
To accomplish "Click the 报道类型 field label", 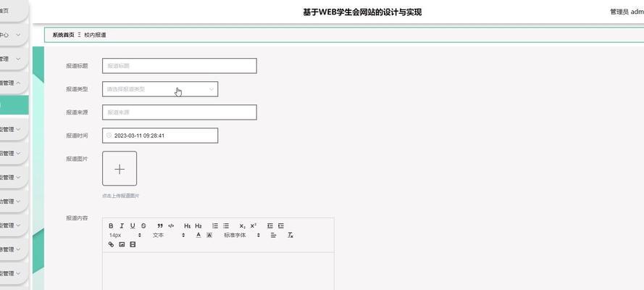I will point(77,89).
